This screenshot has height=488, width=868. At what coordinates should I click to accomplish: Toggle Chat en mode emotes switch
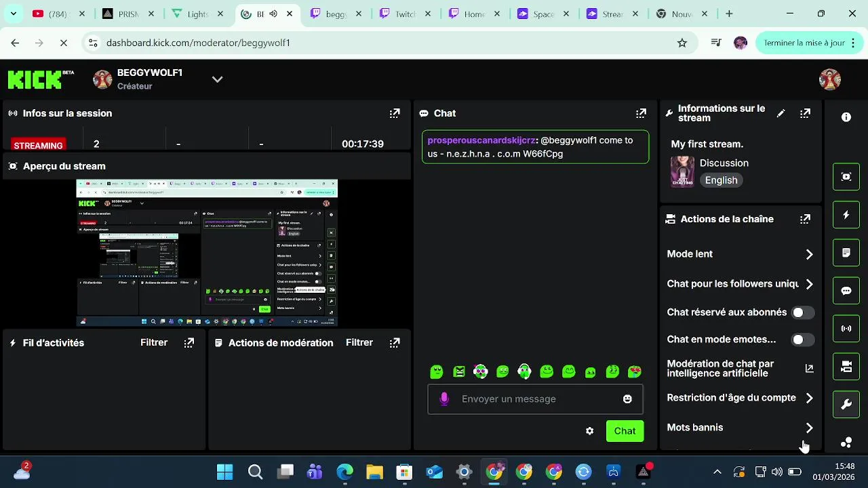coord(803,340)
